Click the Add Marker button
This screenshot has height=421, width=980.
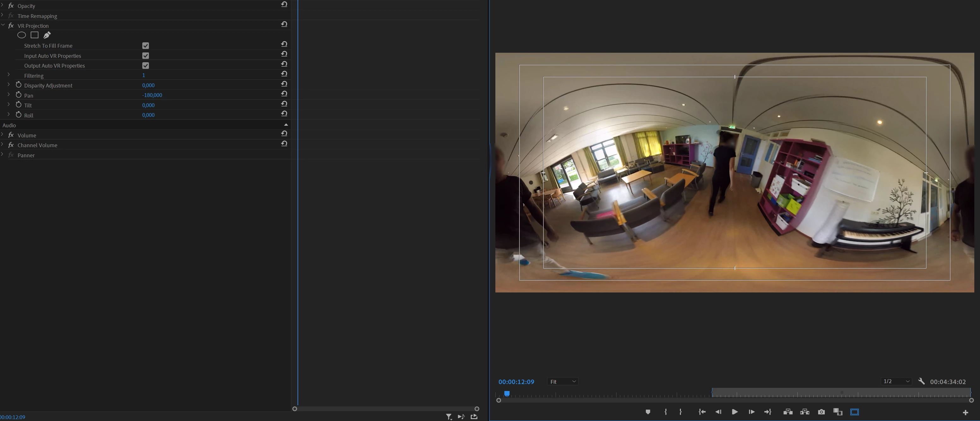tap(648, 412)
